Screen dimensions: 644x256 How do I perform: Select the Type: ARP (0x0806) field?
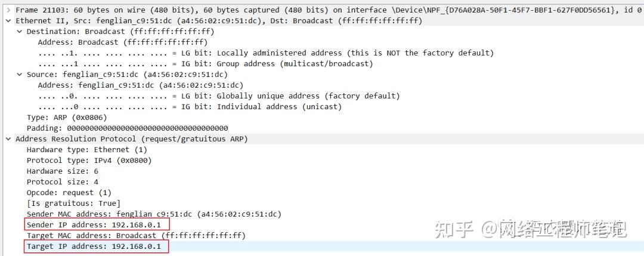tap(66, 118)
